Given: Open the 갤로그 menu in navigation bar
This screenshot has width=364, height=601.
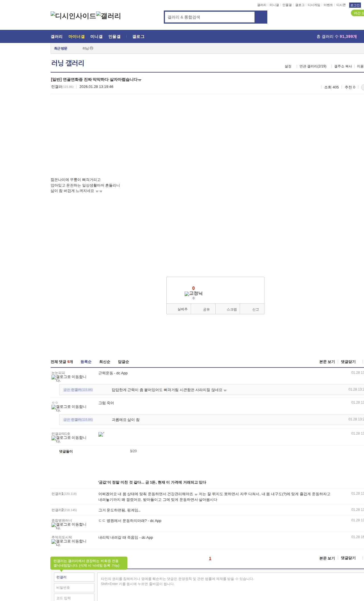Looking at the screenshot, I should (138, 36).
